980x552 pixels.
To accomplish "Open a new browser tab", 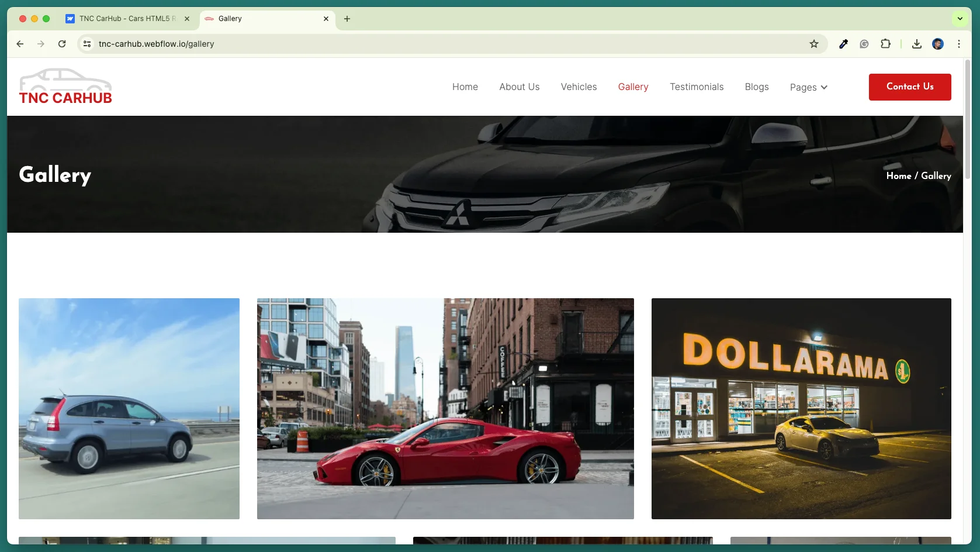I will pyautogui.click(x=347, y=19).
